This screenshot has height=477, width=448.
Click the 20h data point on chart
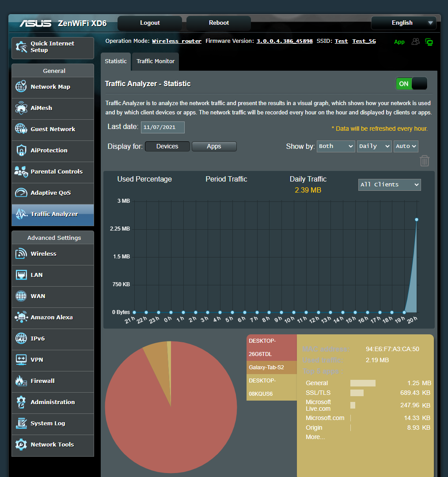pyautogui.click(x=417, y=220)
